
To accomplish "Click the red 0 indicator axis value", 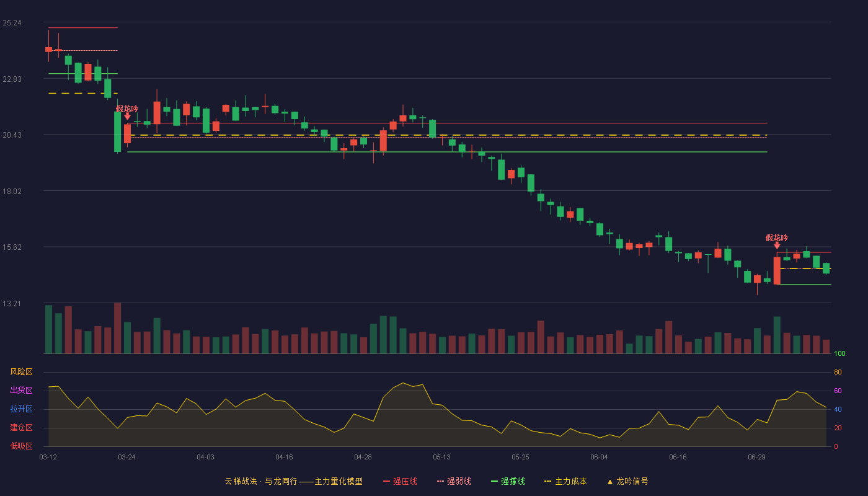I will [x=836, y=446].
